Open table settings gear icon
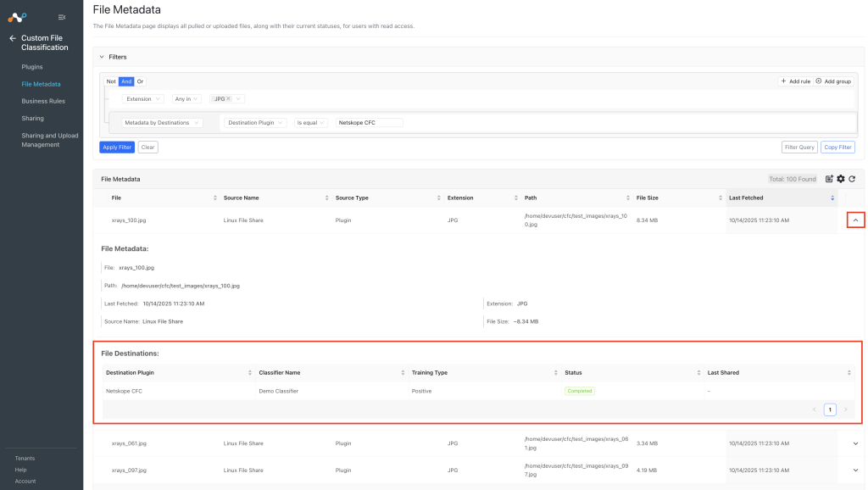This screenshot has height=490, width=868. [841, 179]
